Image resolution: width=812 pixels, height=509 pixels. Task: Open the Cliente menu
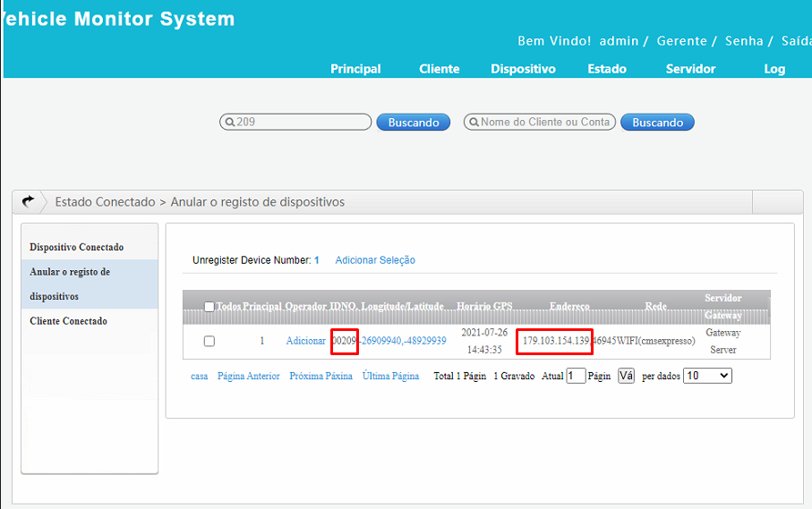tap(439, 69)
